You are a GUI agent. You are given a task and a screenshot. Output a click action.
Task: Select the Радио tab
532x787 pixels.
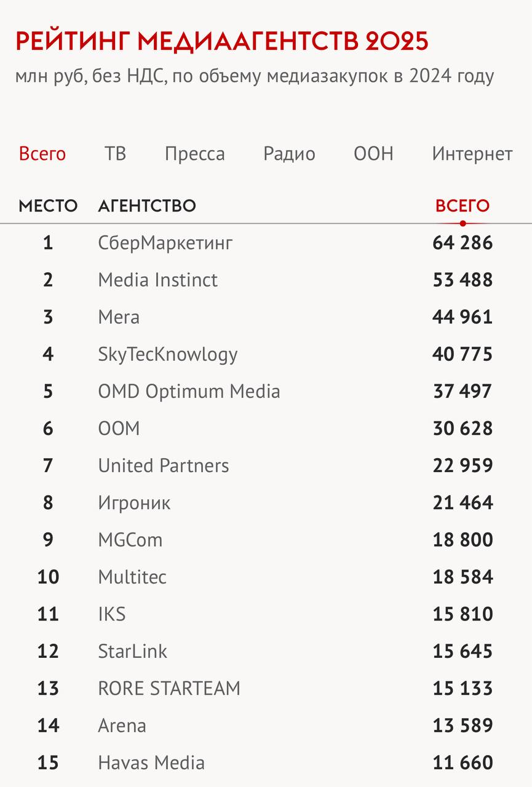click(x=289, y=154)
